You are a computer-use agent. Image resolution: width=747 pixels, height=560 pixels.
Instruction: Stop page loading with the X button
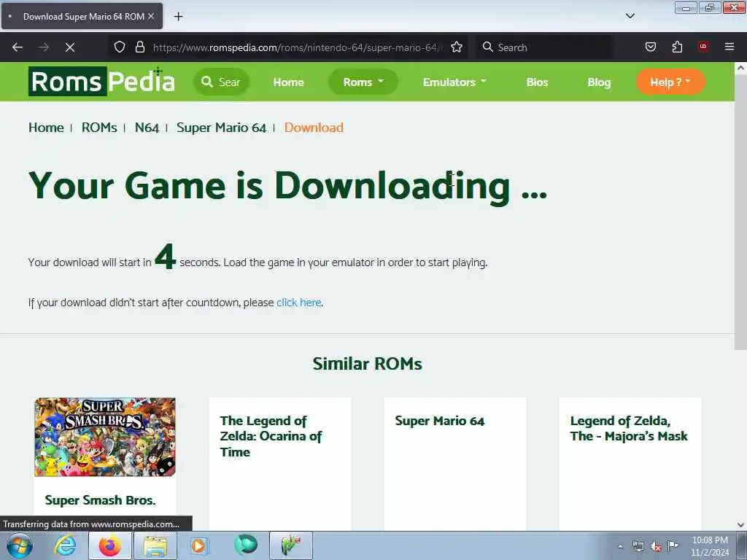[70, 47]
